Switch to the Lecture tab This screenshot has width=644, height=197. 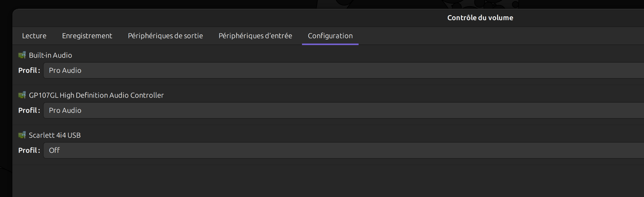pyautogui.click(x=34, y=36)
